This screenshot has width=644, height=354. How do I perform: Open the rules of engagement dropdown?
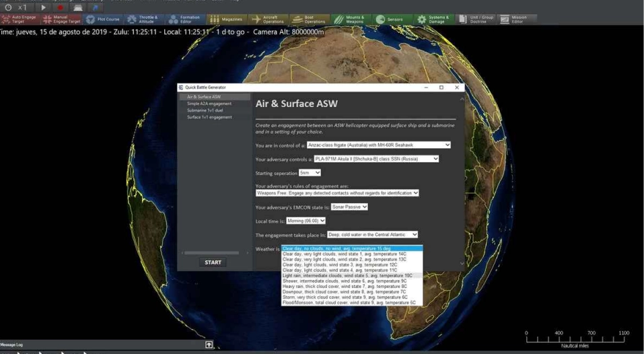click(337, 193)
